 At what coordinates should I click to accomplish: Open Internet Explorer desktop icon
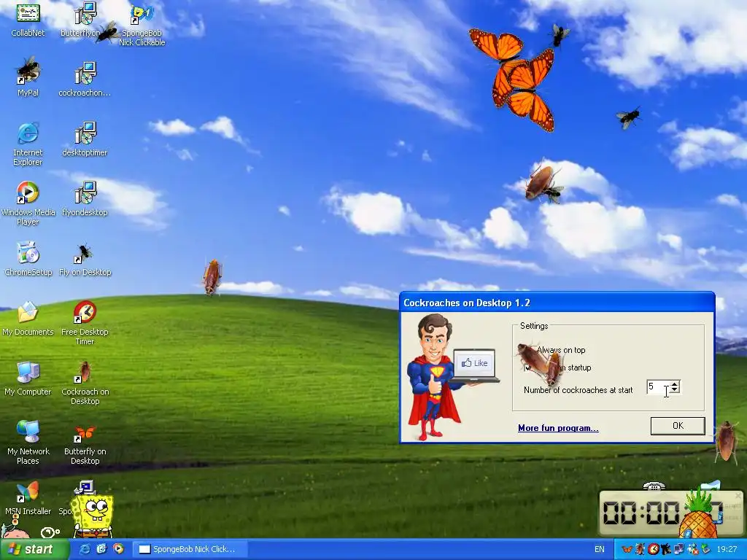28,144
